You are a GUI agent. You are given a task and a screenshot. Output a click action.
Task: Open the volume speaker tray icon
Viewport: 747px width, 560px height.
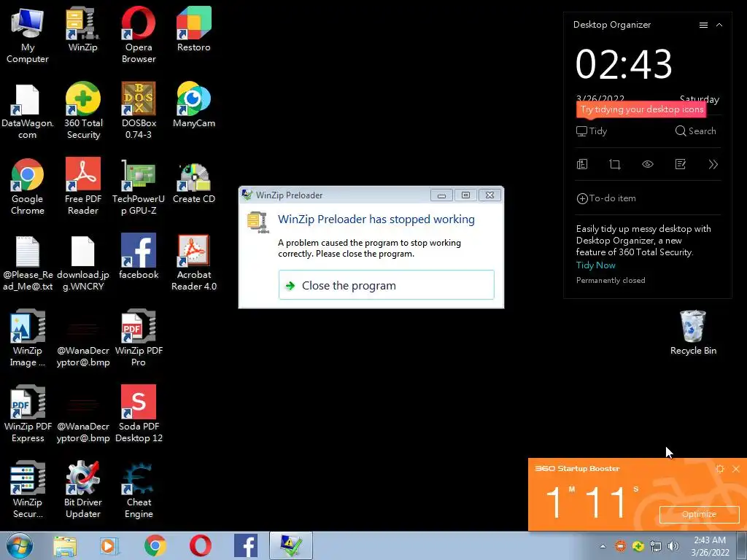pyautogui.click(x=673, y=546)
